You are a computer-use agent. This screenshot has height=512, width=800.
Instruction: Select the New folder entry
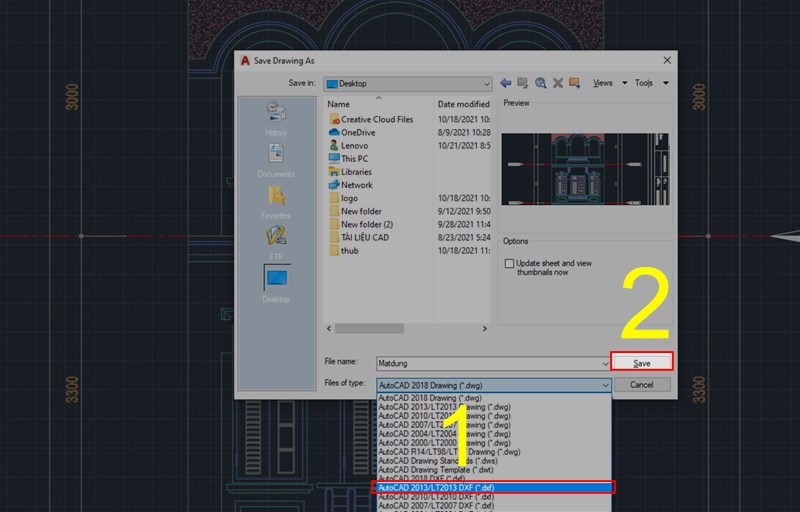tap(356, 211)
